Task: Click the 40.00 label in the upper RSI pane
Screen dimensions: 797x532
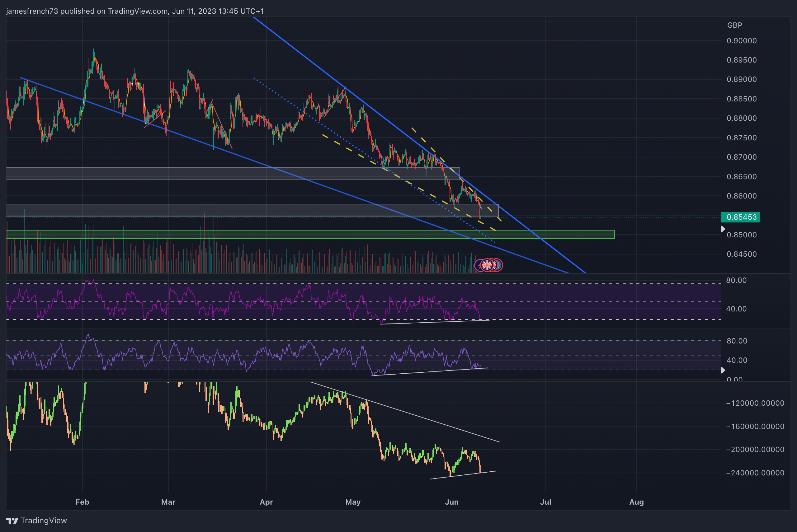Action: click(x=736, y=309)
